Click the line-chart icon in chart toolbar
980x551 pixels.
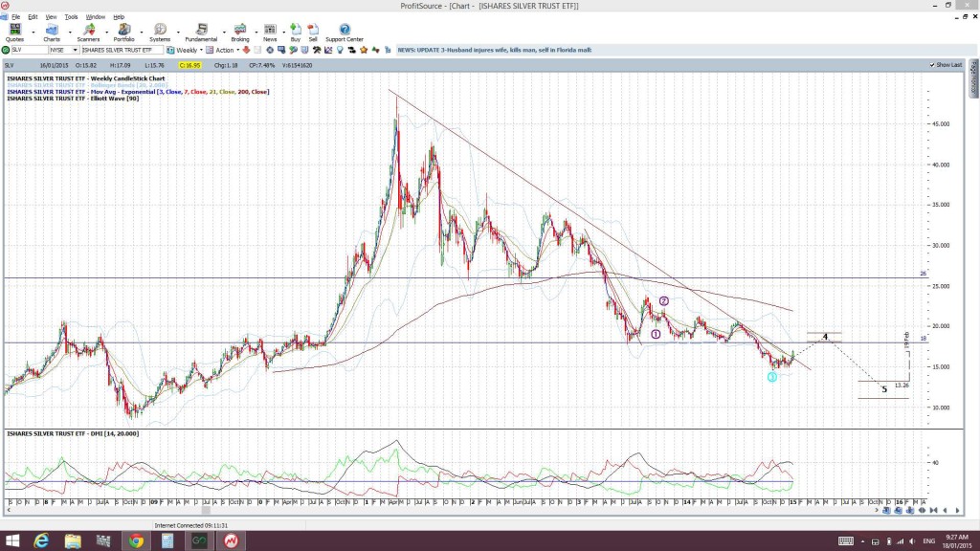328,50
